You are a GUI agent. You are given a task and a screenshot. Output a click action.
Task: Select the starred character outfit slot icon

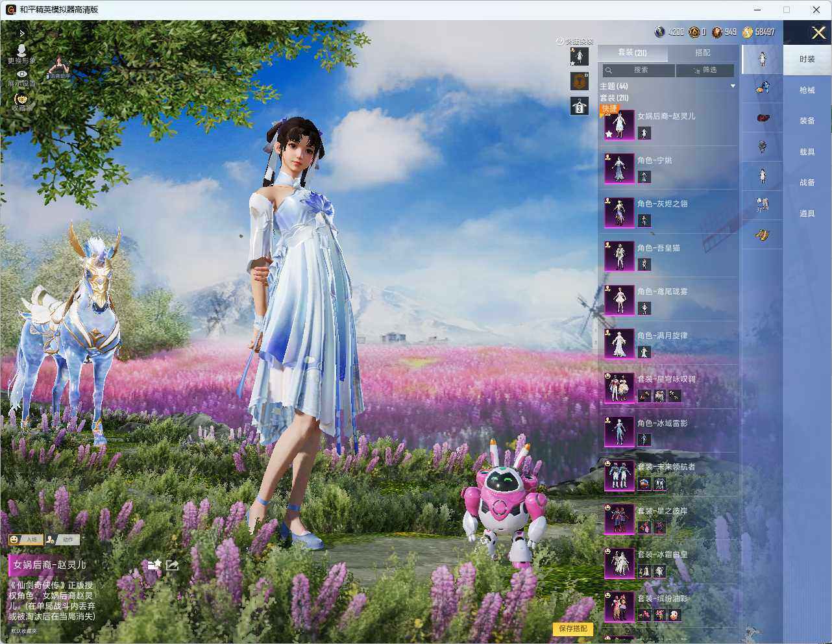579,56
